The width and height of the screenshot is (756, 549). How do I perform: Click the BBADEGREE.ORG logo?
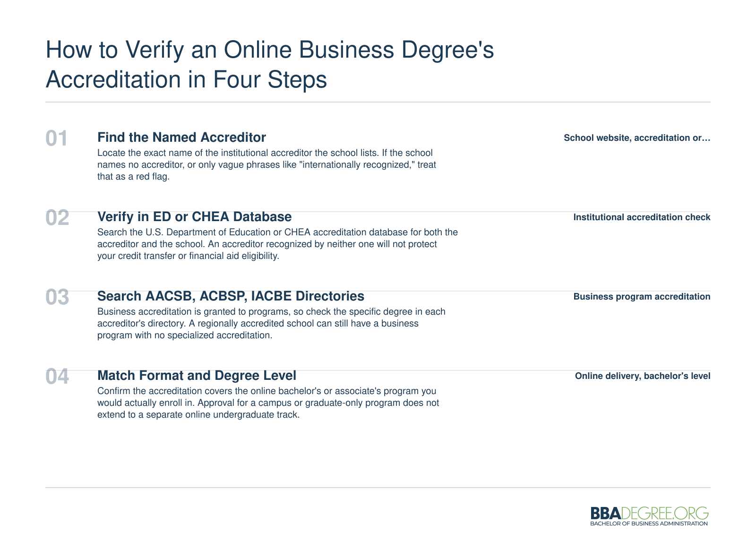649,516
